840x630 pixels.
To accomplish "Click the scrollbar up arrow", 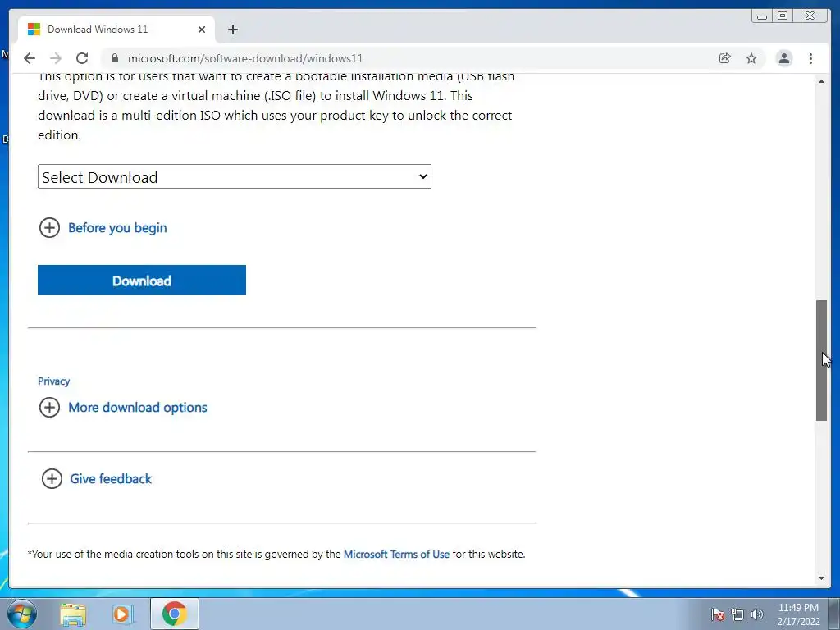I will 821,81.
